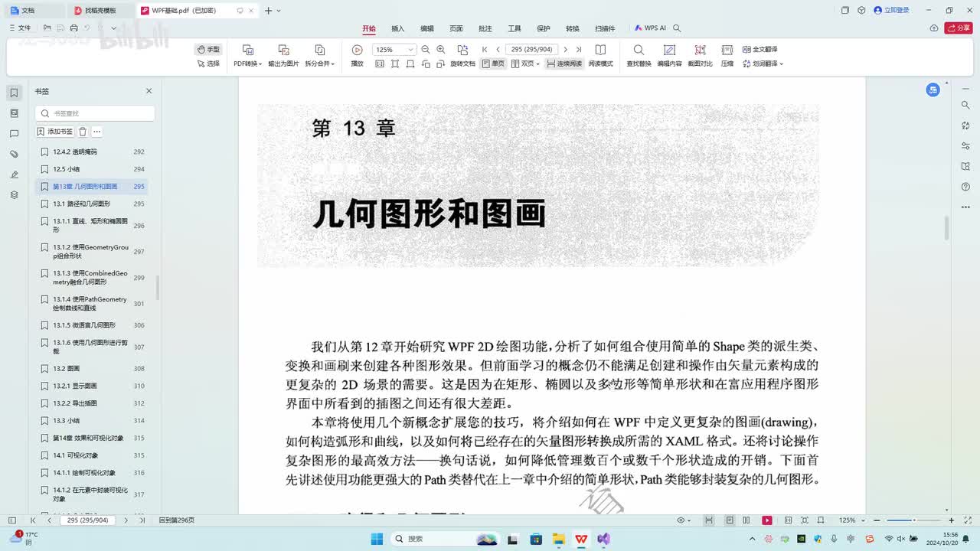Start the 播放 slideshow
The height and width of the screenshot is (551, 980).
click(357, 56)
